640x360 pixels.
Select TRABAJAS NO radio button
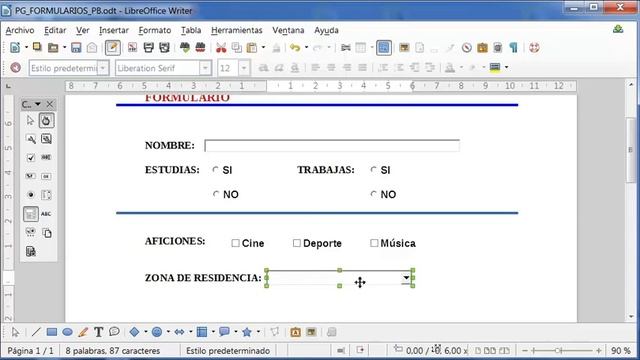tap(373, 194)
